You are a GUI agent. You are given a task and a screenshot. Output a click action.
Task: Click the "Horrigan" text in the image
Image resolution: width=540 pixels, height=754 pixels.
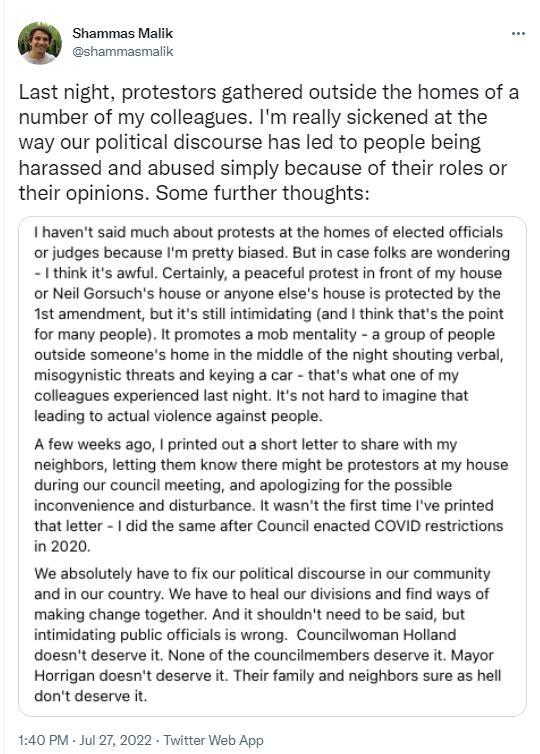coord(64,675)
